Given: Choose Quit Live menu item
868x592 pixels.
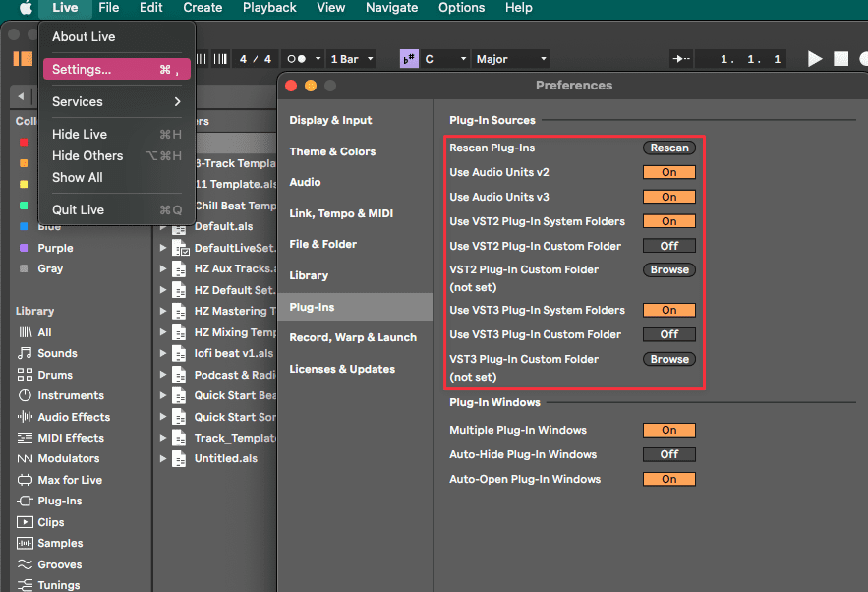Looking at the screenshot, I should [x=116, y=209].
